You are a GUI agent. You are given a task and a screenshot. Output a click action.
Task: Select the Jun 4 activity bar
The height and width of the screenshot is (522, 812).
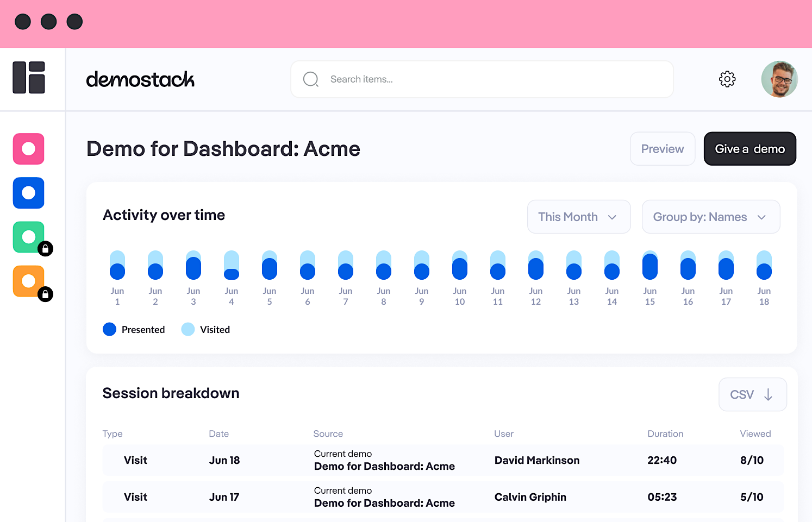232,265
